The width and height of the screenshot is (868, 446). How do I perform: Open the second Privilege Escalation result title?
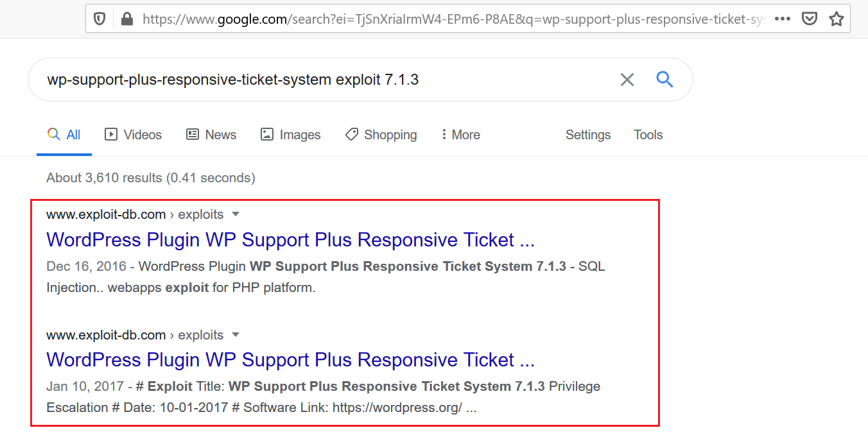(290, 360)
